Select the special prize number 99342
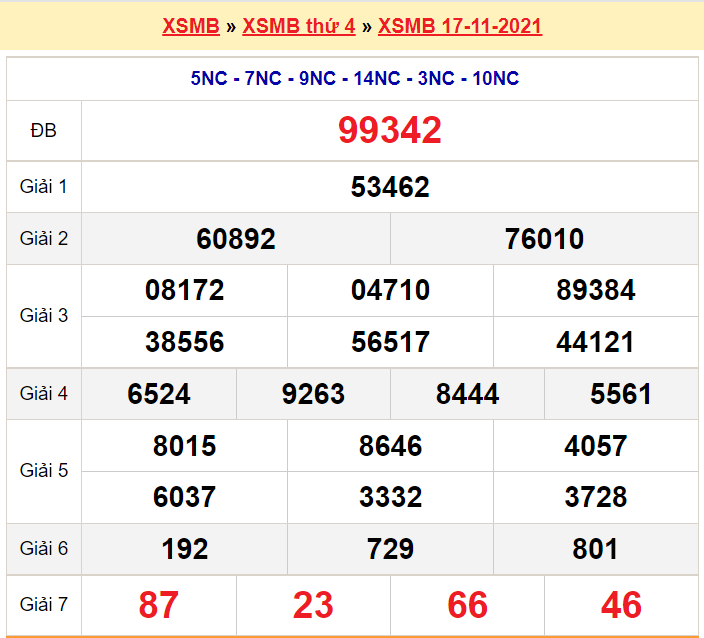 click(x=390, y=130)
